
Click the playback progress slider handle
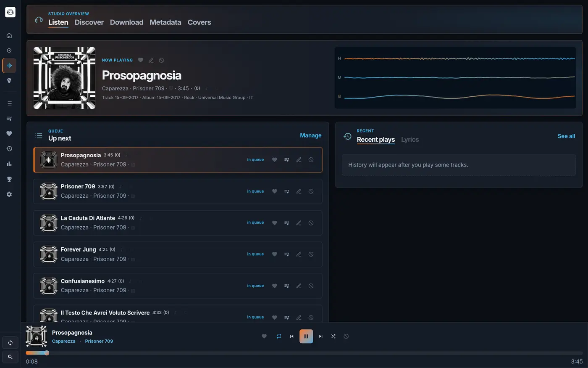[47, 353]
